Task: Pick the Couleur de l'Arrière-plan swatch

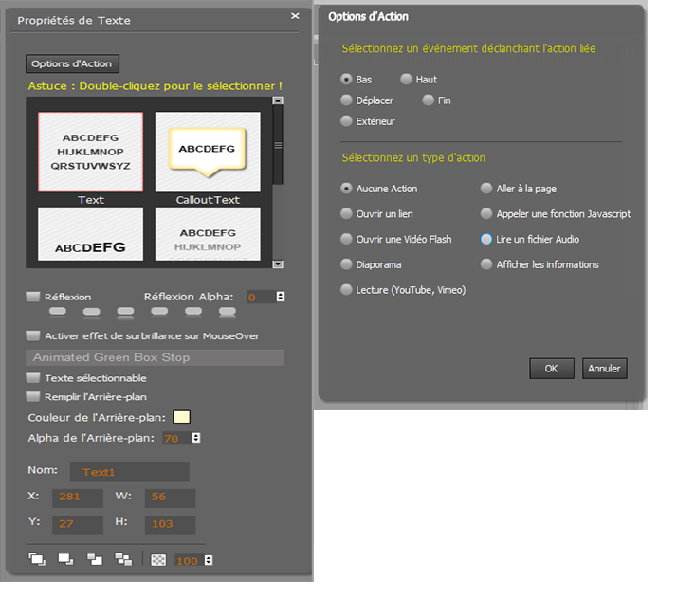Action: pyautogui.click(x=181, y=417)
